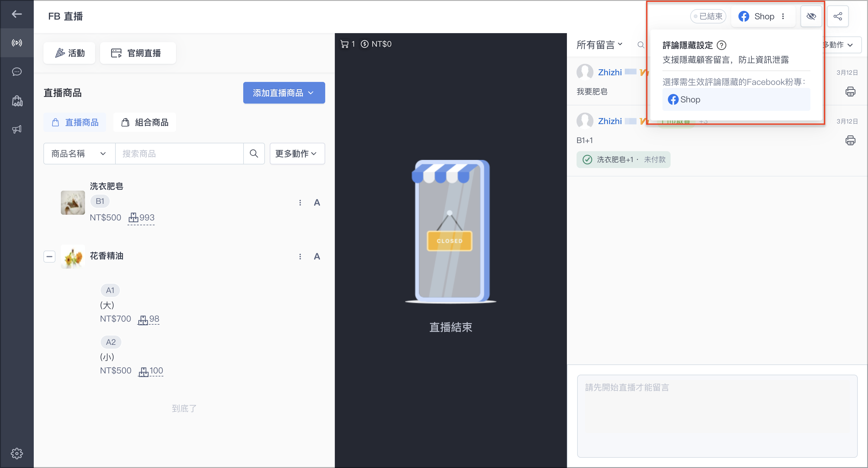Screen dimensions: 868x468
Task: Click the B1 keyword tag
Action: [100, 201]
